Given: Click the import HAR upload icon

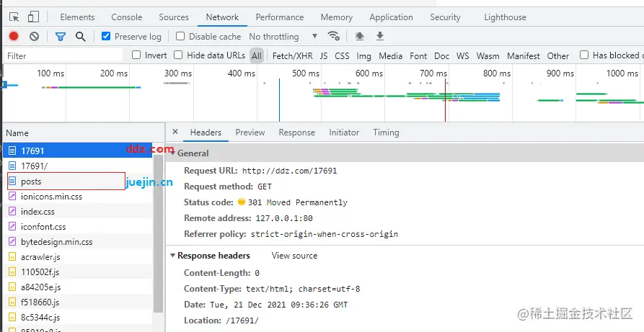Looking at the screenshot, I should (x=360, y=36).
